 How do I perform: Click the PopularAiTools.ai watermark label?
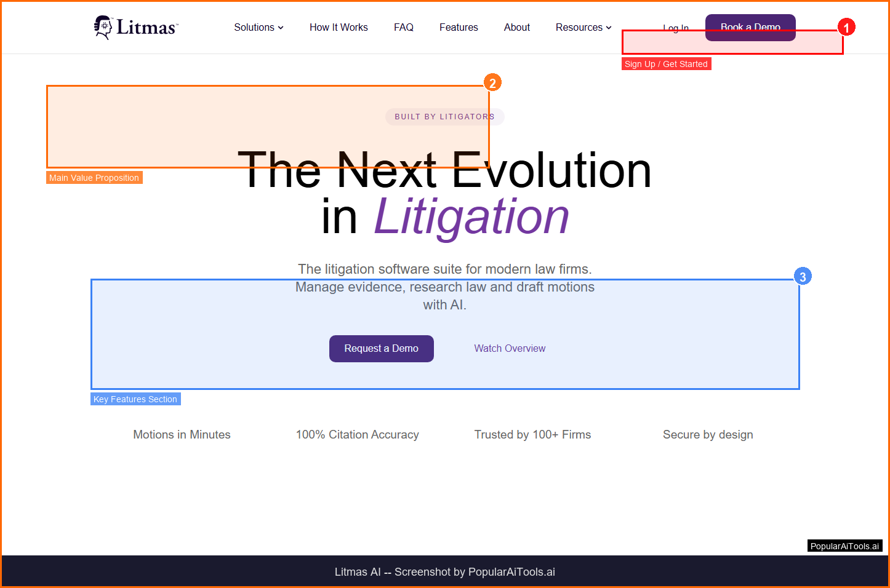click(x=844, y=546)
